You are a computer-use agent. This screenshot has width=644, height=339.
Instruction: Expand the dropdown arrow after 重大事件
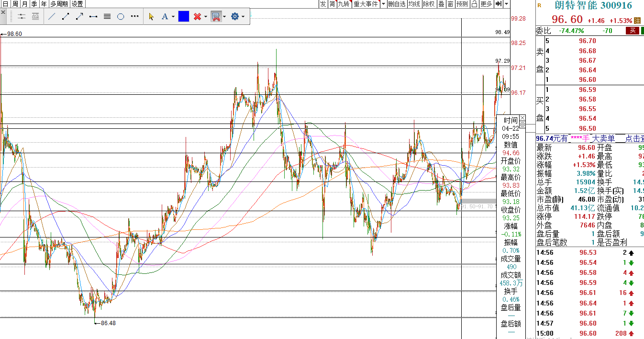pyautogui.click(x=383, y=4)
